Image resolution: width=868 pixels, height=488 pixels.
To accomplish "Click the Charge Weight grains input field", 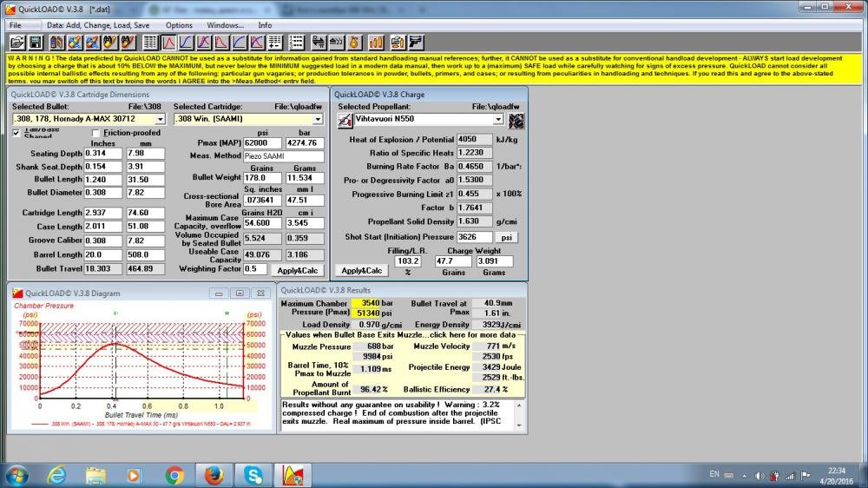I will (451, 260).
